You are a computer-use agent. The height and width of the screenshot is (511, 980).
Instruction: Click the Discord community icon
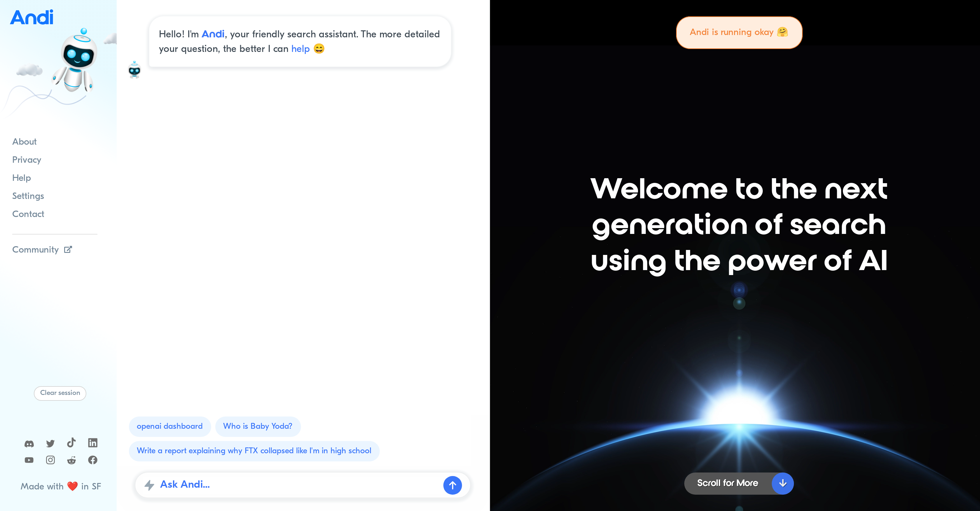point(29,443)
